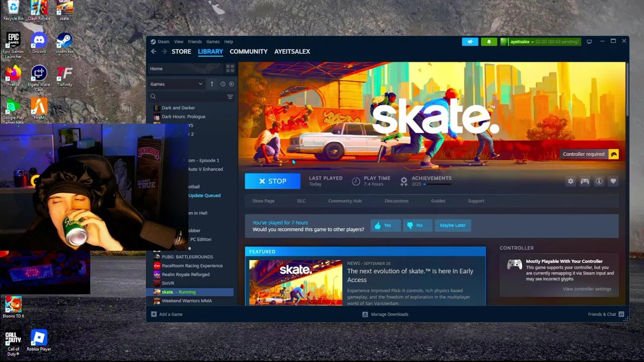Open TikFinity desktop shortcut

(x=64, y=76)
